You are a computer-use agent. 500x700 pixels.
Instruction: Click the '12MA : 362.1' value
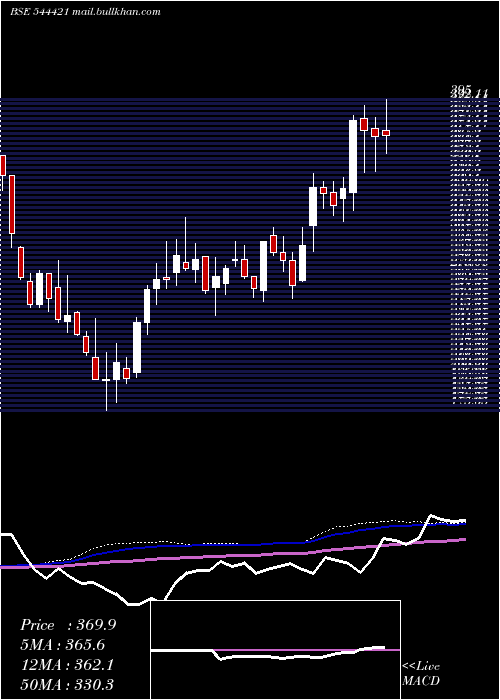click(67, 665)
